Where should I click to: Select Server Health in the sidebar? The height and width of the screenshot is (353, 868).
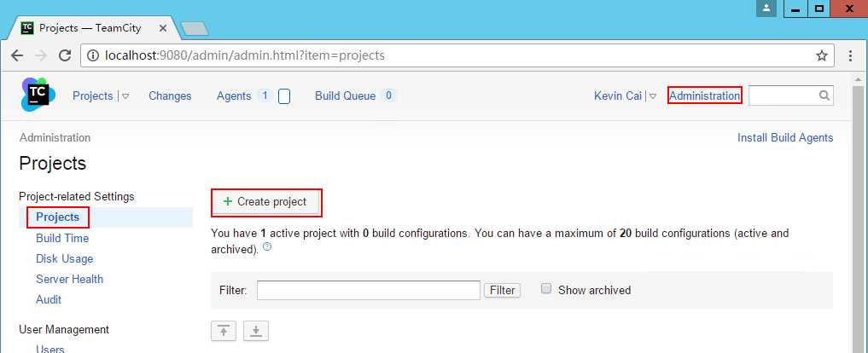70,279
